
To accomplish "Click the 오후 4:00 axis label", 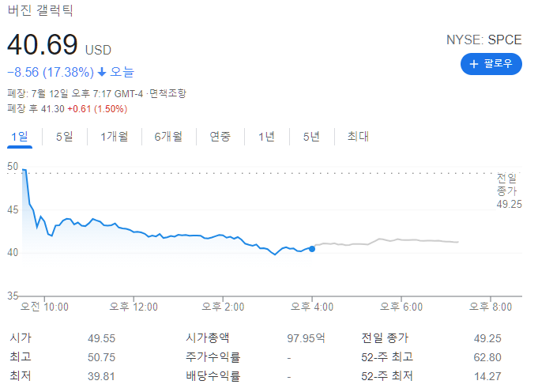I will click(312, 307).
